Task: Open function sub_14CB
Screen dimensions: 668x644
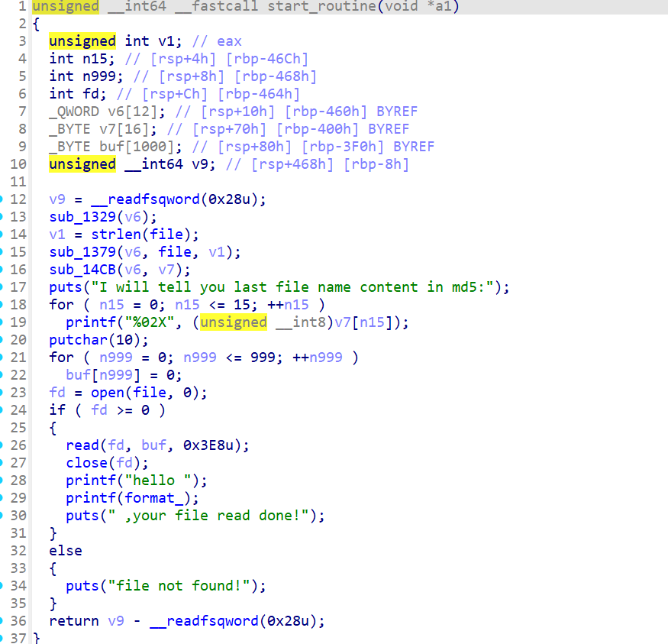Action: [82, 270]
